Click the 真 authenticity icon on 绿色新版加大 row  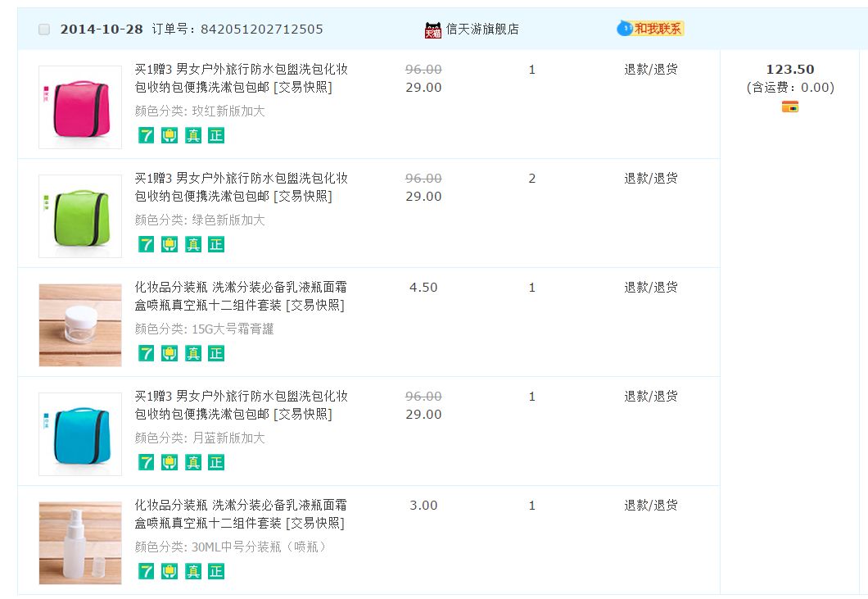pos(192,244)
